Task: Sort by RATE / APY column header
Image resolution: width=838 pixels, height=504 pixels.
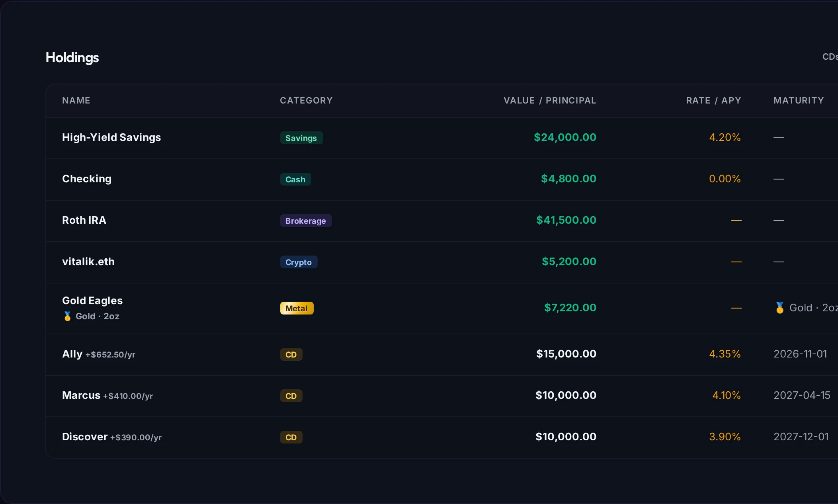Action: 713,100
